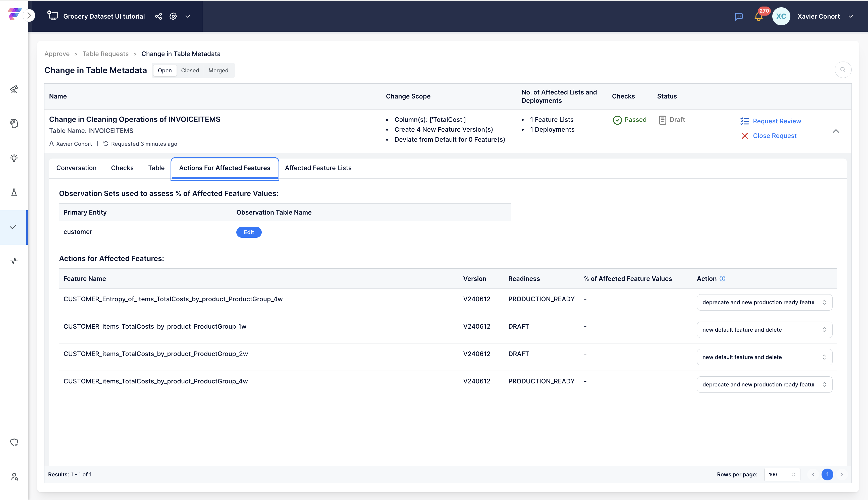Select the Closed status filter

pos(190,70)
